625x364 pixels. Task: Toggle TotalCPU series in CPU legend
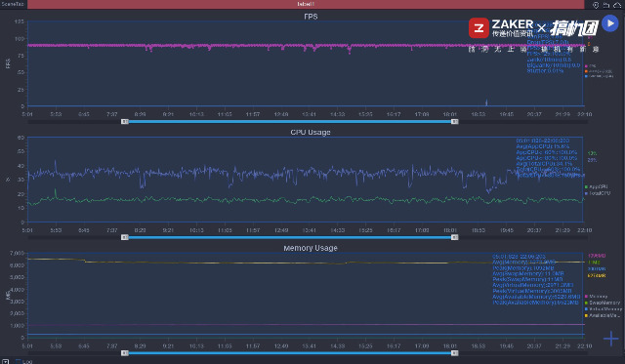(597, 193)
